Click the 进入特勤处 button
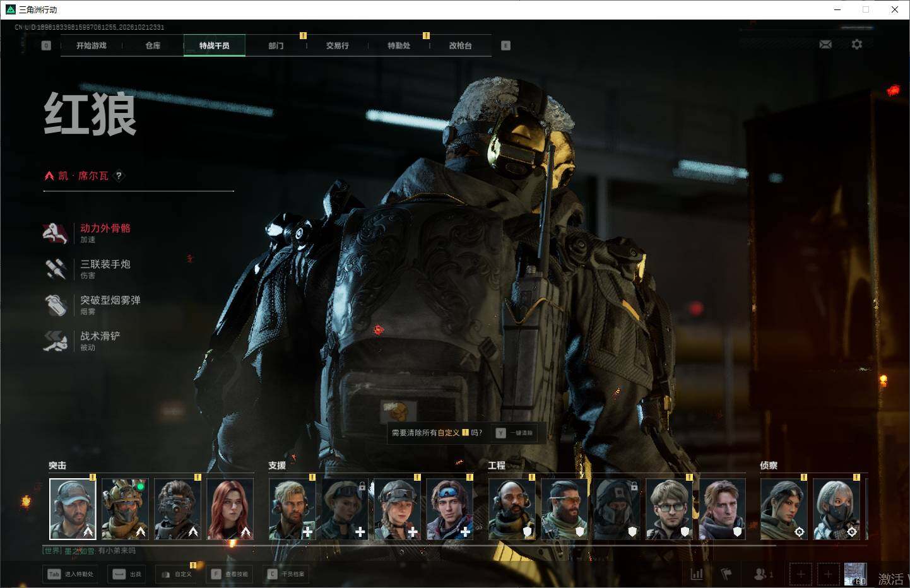The height and width of the screenshot is (588, 910). (70, 574)
